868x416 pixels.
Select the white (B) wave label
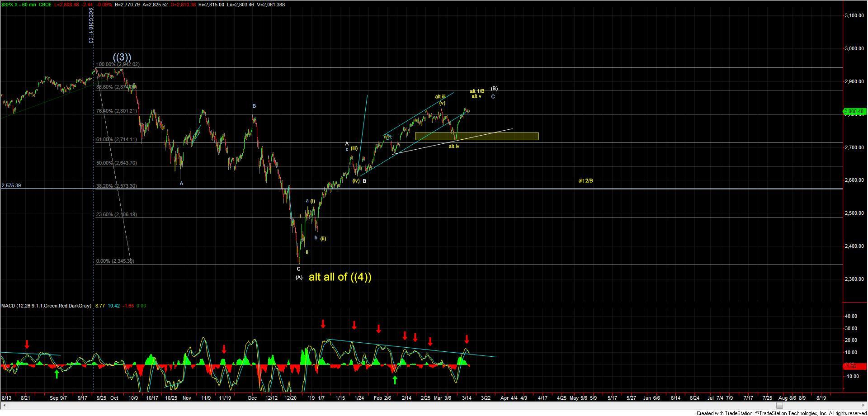click(494, 89)
